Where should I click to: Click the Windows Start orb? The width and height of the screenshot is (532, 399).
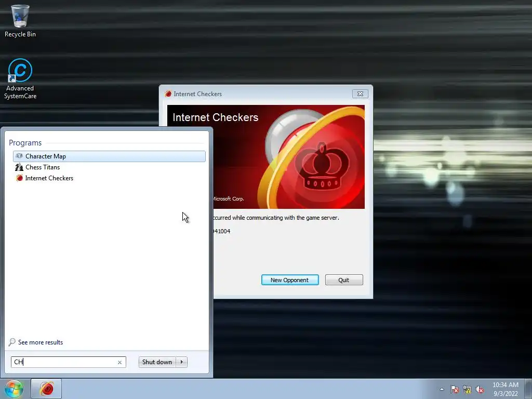14,389
